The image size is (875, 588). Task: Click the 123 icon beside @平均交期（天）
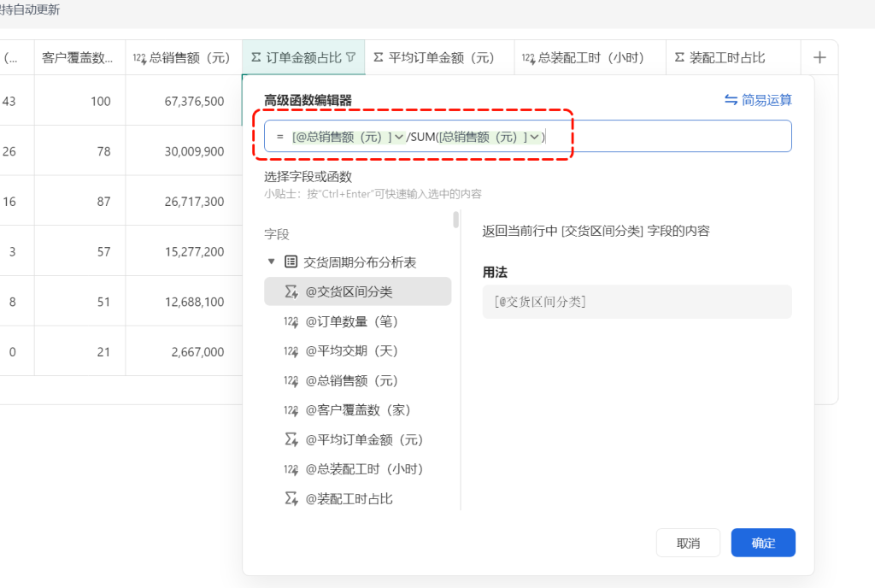pos(291,351)
